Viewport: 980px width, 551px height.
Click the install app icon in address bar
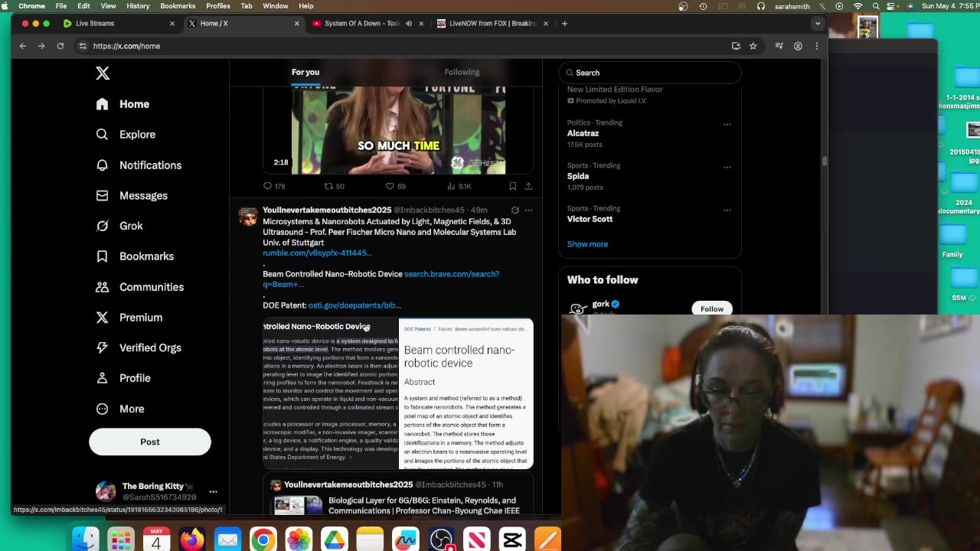[736, 46]
